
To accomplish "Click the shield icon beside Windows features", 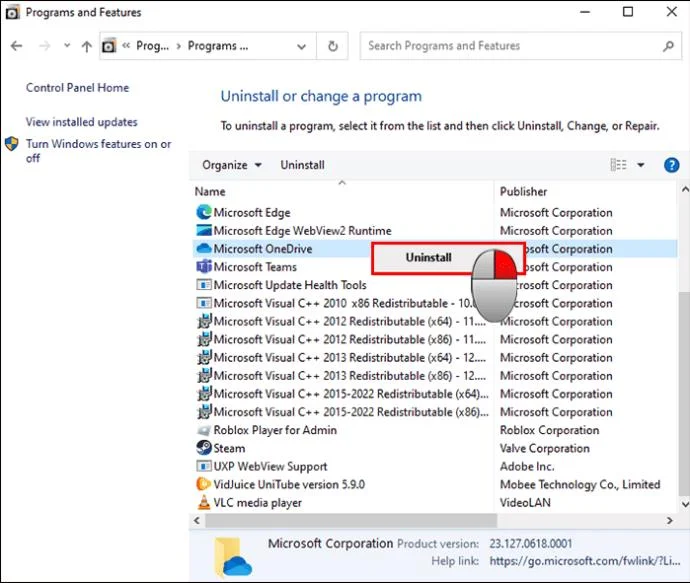I will pos(11,143).
